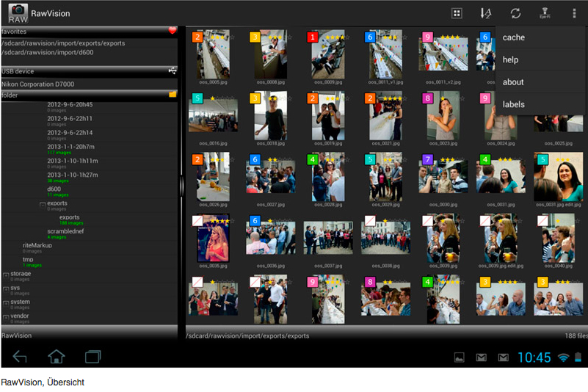Click the favorites section header

pyautogui.click(x=90, y=32)
